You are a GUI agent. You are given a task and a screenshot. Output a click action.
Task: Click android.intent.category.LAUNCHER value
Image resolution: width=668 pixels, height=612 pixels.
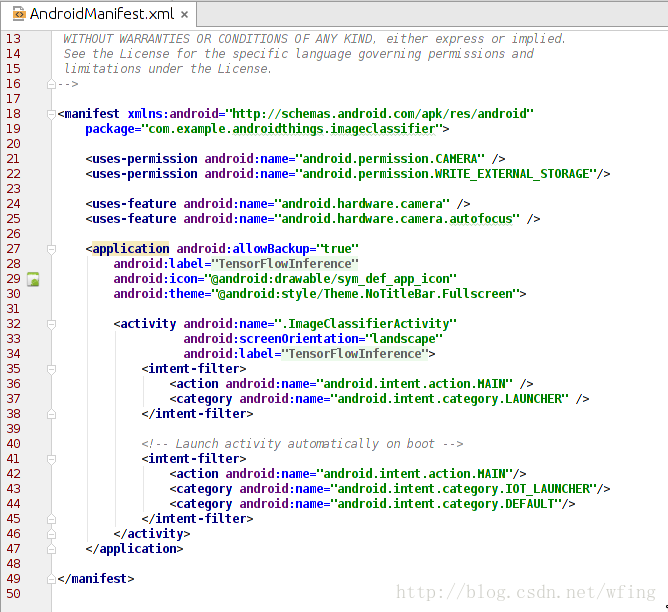pos(450,399)
